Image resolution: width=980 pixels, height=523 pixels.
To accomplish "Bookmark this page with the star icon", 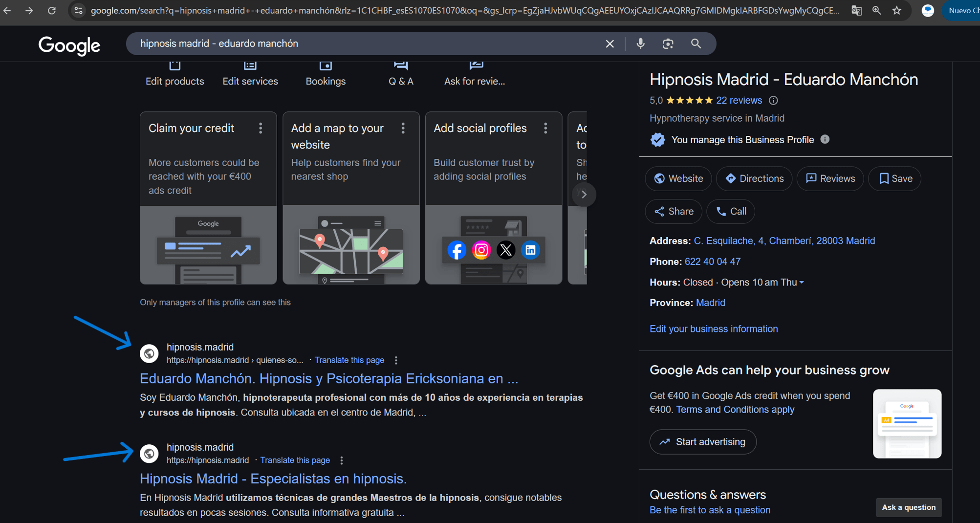I will (x=897, y=10).
